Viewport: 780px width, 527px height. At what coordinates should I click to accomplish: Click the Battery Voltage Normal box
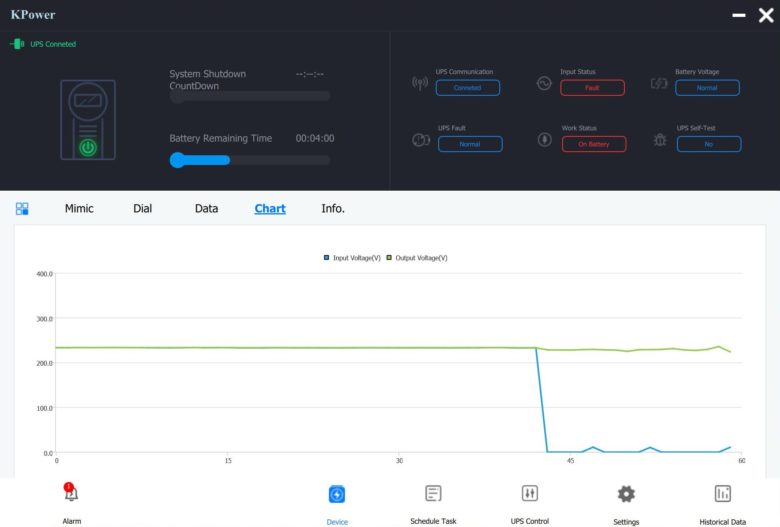tap(707, 88)
